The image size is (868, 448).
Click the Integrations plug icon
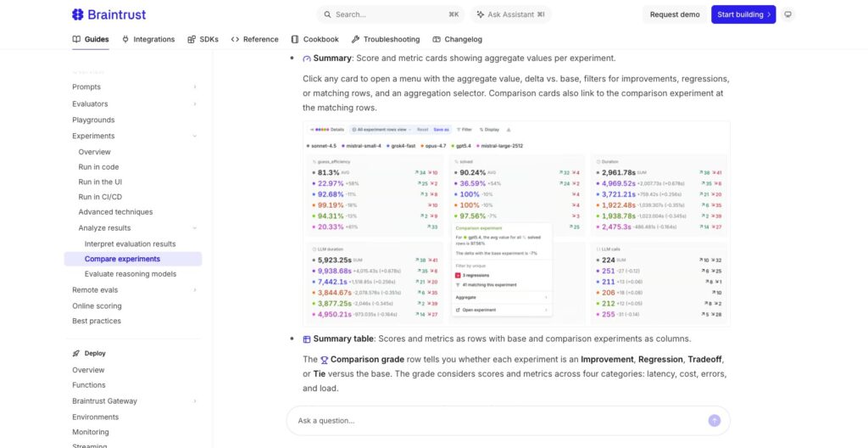tap(125, 39)
